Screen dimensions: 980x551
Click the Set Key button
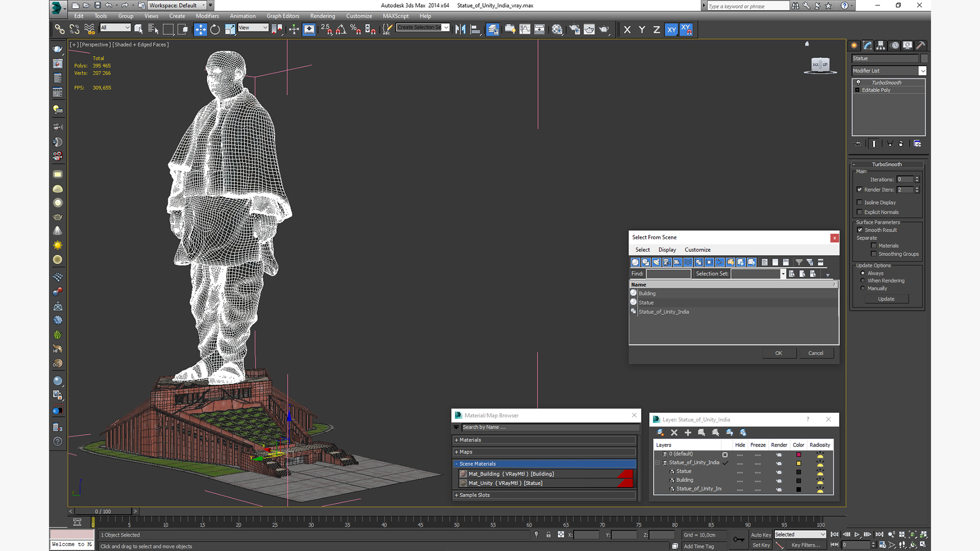[x=761, y=545]
